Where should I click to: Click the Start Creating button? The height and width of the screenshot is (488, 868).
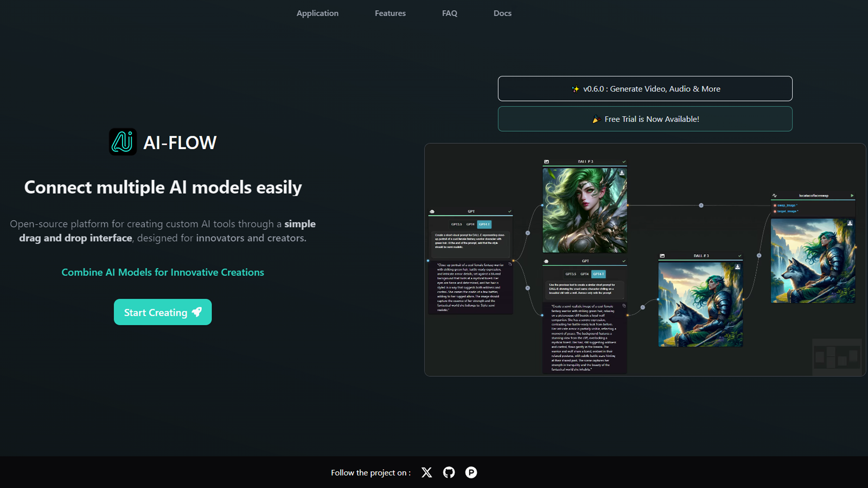point(162,312)
